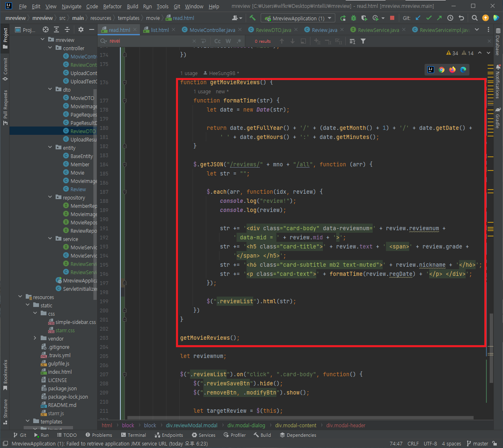Open the Endpoints tool window
503x448 pixels.
click(x=169, y=435)
